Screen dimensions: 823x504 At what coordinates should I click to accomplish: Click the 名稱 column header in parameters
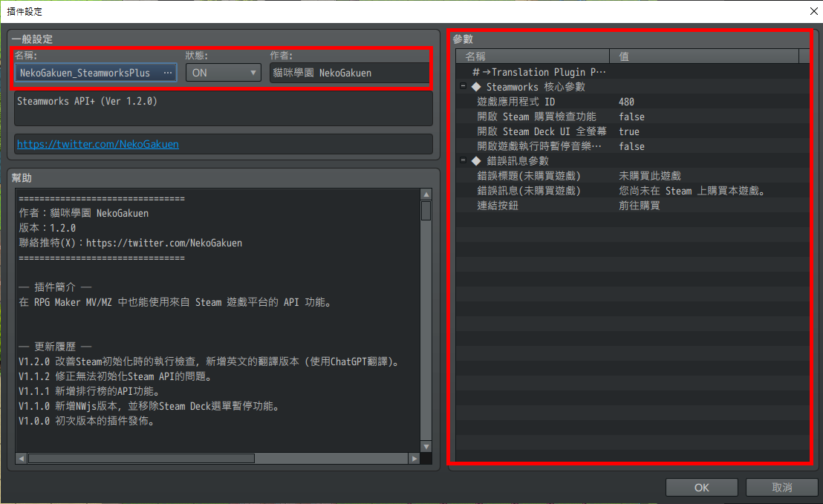pyautogui.click(x=533, y=56)
